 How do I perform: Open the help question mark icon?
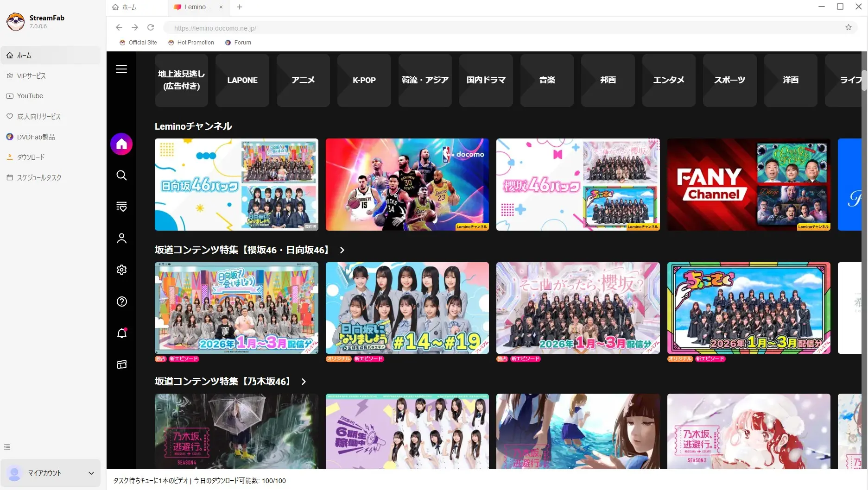click(x=121, y=302)
